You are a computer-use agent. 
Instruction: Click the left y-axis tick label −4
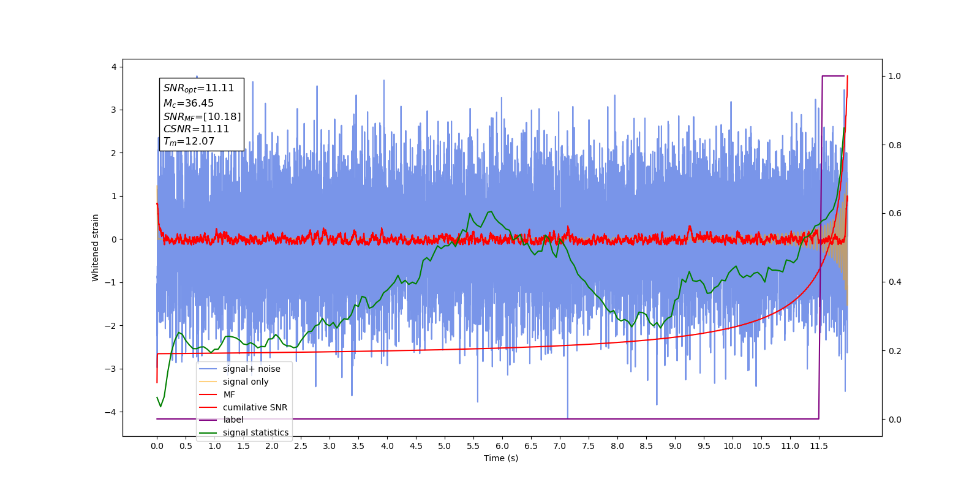pyautogui.click(x=110, y=412)
